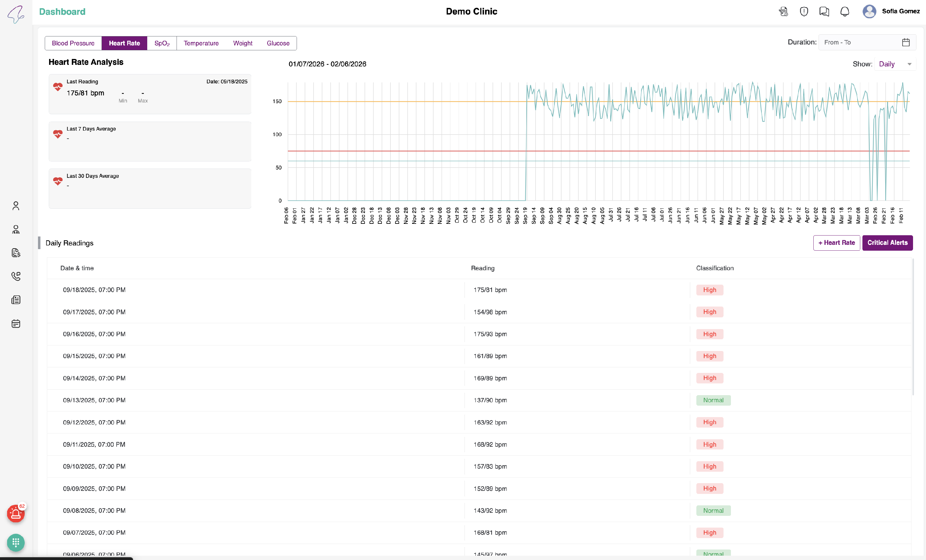Switch to the SpO2 tab
Screen dimensions: 926x560
point(162,43)
